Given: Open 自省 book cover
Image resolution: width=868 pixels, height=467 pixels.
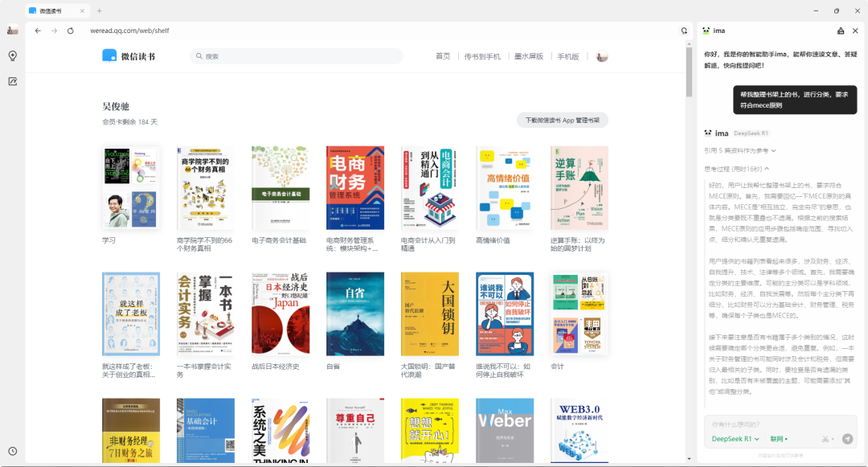Looking at the screenshot, I should pyautogui.click(x=355, y=313).
